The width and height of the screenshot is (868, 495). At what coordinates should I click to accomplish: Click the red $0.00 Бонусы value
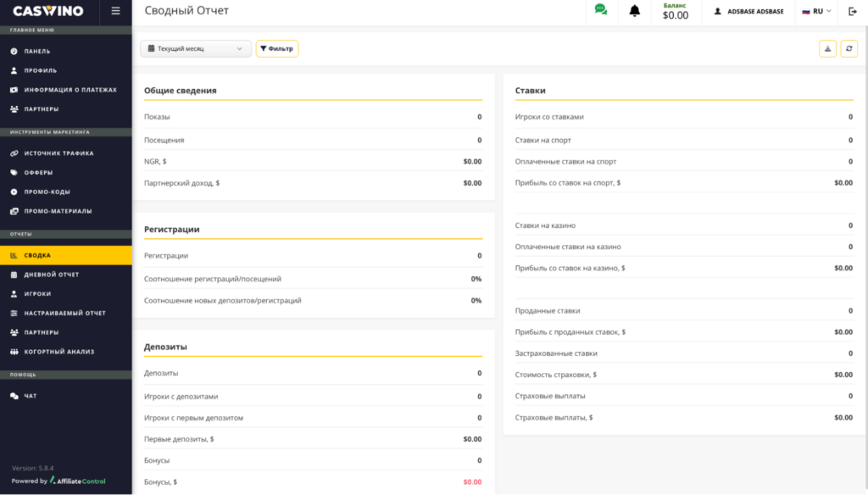pyautogui.click(x=472, y=481)
